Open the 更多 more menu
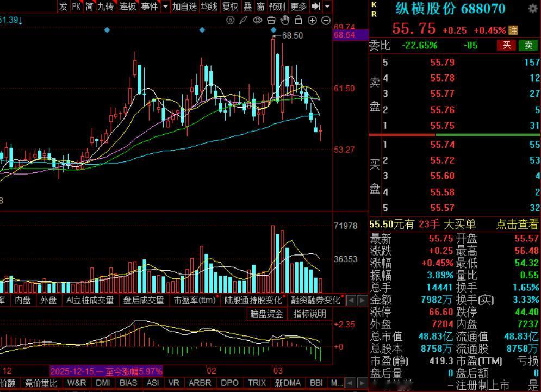The image size is (541, 392). pyautogui.click(x=299, y=6)
